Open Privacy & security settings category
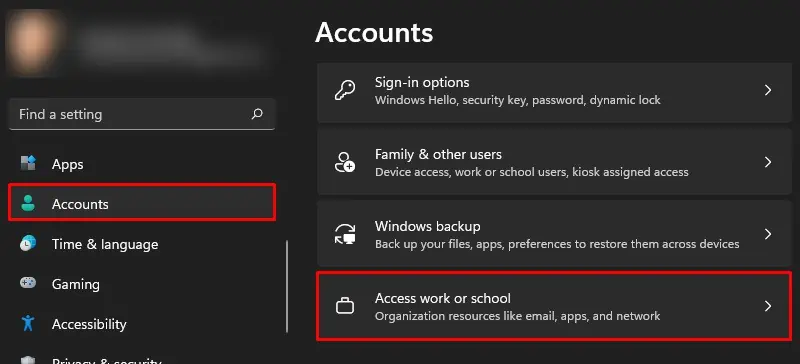 [142, 358]
